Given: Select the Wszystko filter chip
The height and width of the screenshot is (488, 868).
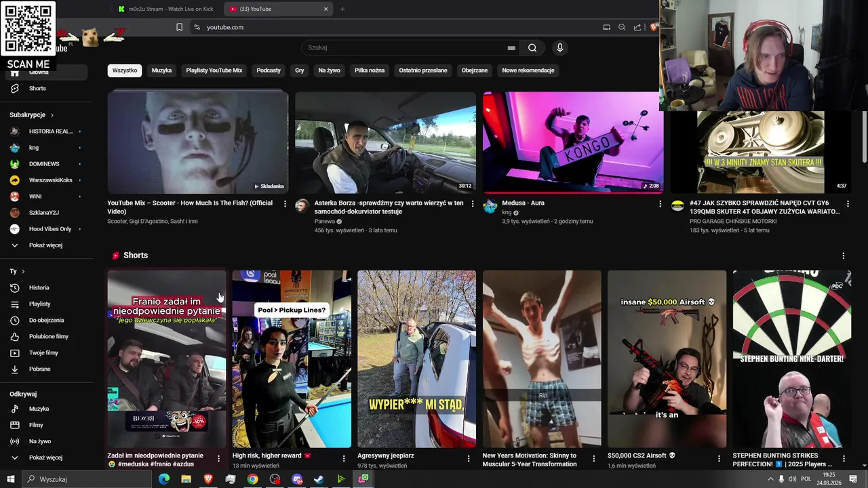Looking at the screenshot, I should tap(125, 70).
